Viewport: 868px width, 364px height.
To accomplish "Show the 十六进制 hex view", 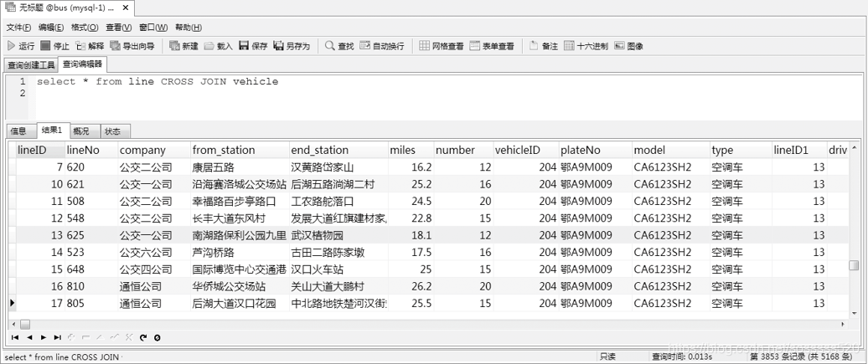I will (x=586, y=46).
